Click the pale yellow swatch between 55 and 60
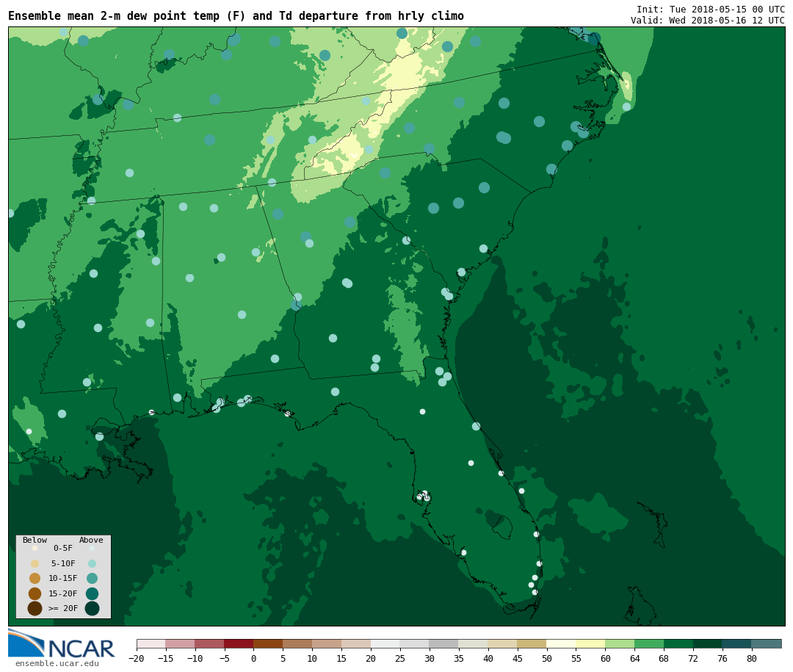Viewport: 793px width, 672px height. tap(590, 644)
